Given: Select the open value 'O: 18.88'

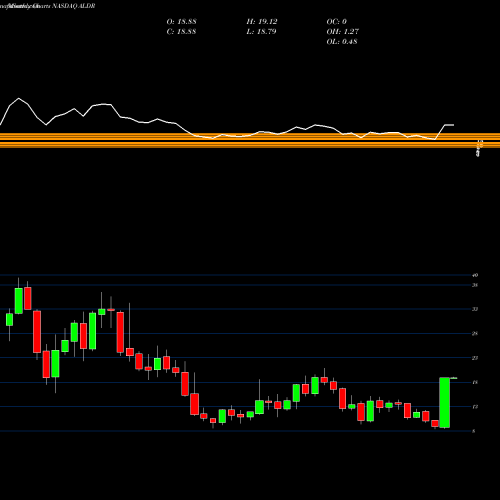Looking at the screenshot, I should 181,22.
